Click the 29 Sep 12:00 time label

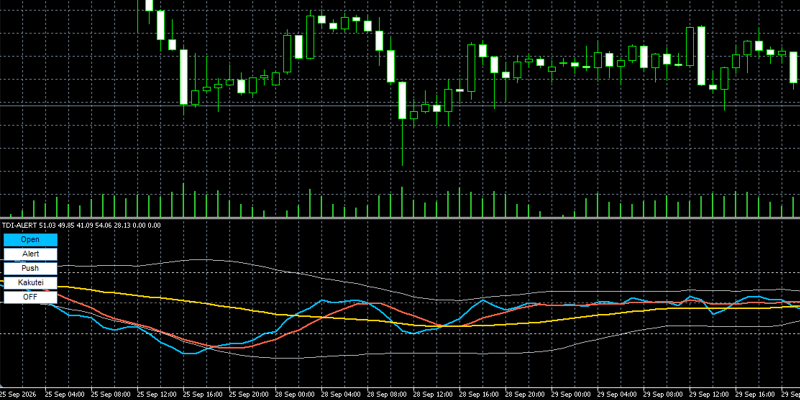[x=708, y=394]
